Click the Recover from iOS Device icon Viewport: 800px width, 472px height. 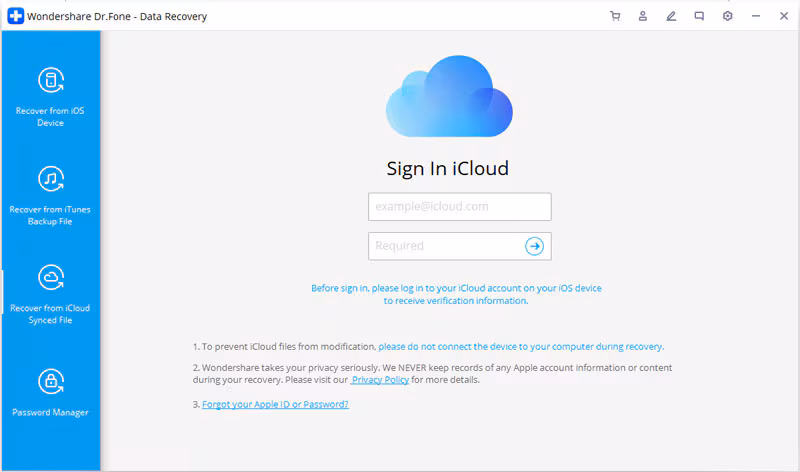click(x=51, y=80)
